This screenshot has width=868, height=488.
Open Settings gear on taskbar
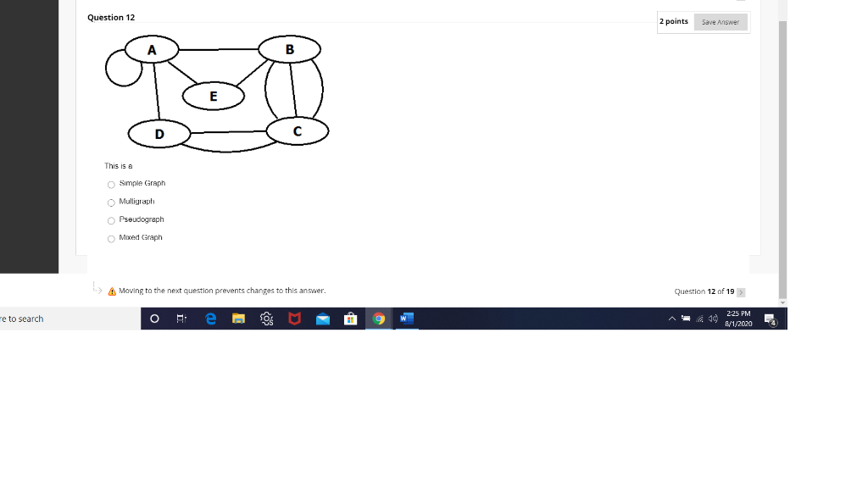coord(267,319)
